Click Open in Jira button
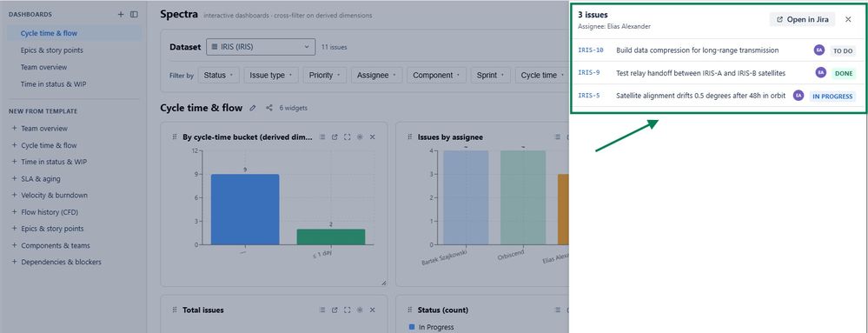Viewport: 868px width, 333px height. tap(802, 19)
